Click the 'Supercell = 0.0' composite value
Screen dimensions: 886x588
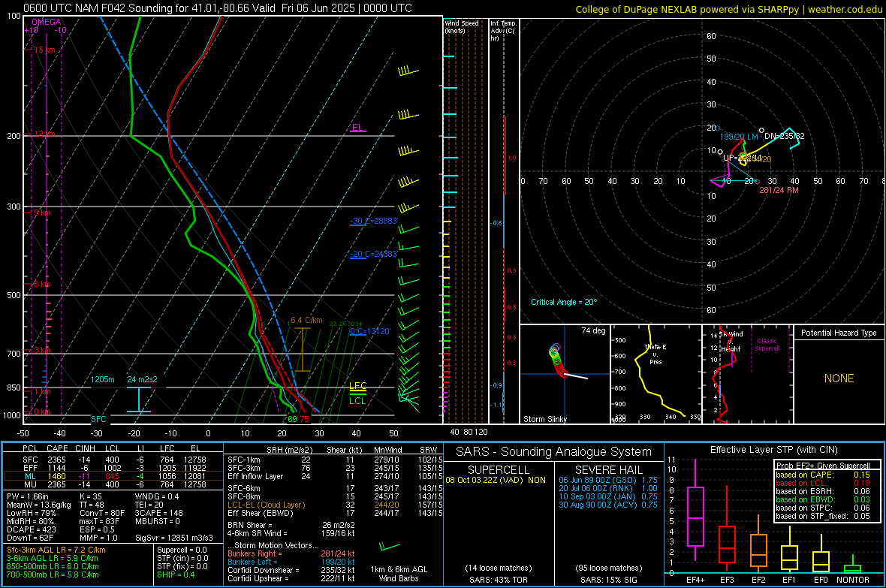(182, 550)
